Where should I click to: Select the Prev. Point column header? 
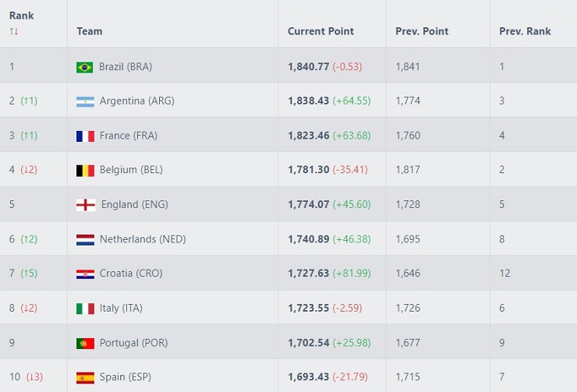tap(422, 31)
